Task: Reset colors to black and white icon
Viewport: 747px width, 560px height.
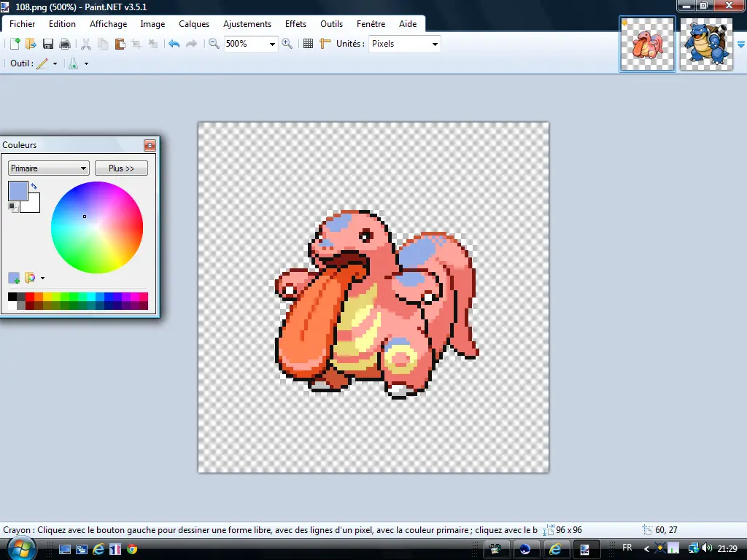Action: coord(13,207)
